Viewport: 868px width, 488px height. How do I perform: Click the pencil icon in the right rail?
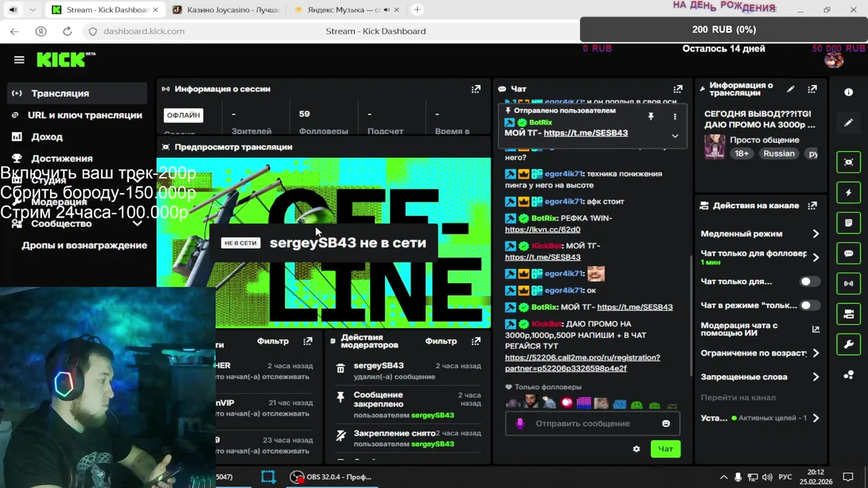tap(848, 123)
